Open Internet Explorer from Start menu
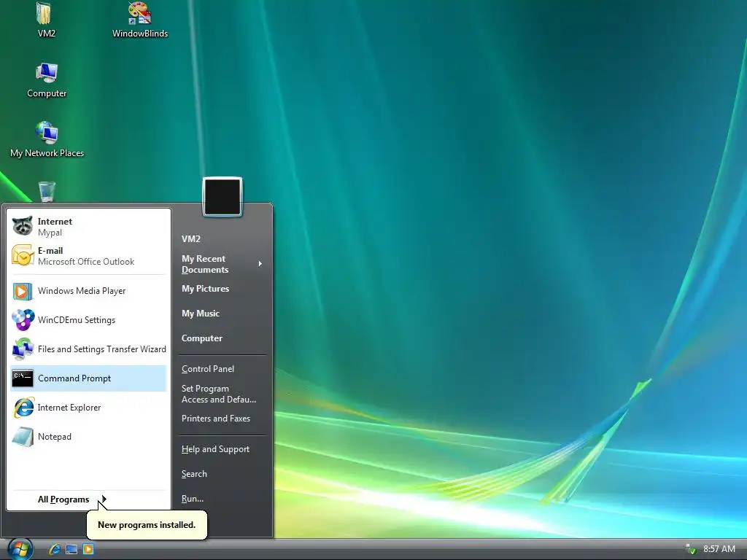747x560 pixels. [x=88, y=408]
